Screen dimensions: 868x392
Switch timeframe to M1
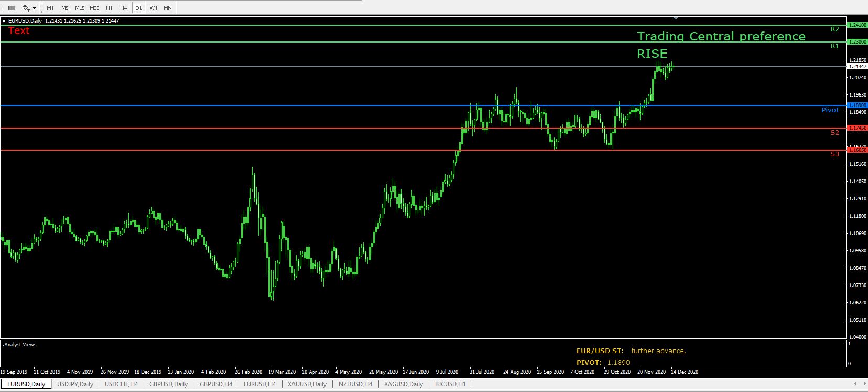click(x=50, y=8)
